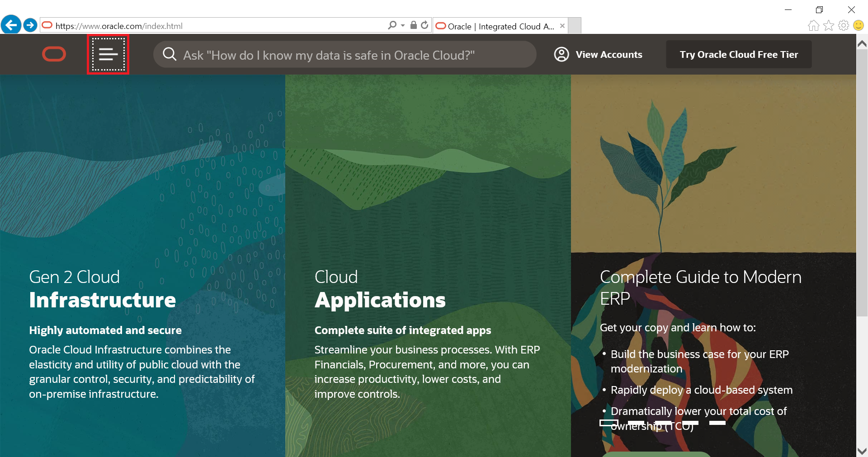This screenshot has width=868, height=457.
Task: Open the browser Home icon
Action: click(x=813, y=26)
